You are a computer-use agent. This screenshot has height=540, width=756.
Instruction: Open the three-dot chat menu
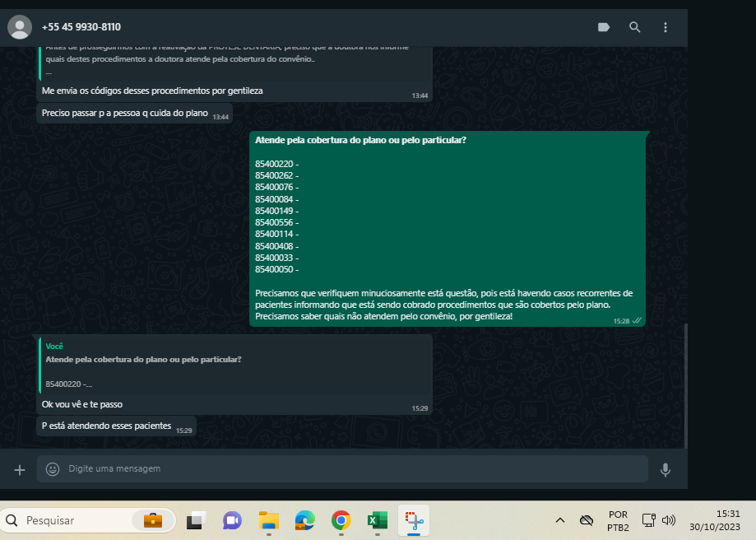tap(666, 27)
